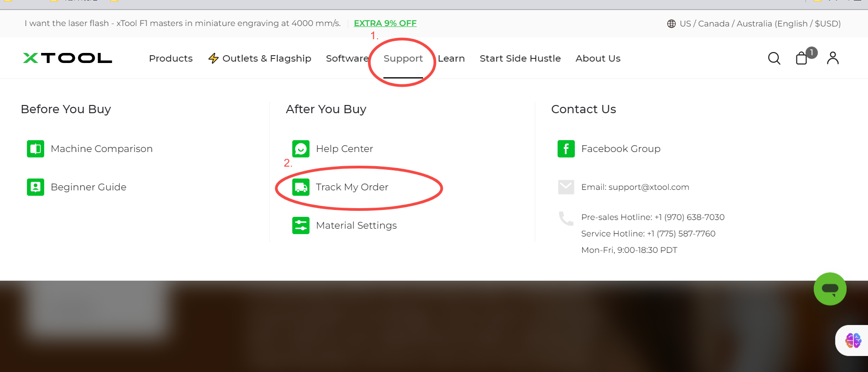Image resolution: width=868 pixels, height=372 pixels.
Task: Open the Help Center link
Action: (344, 149)
